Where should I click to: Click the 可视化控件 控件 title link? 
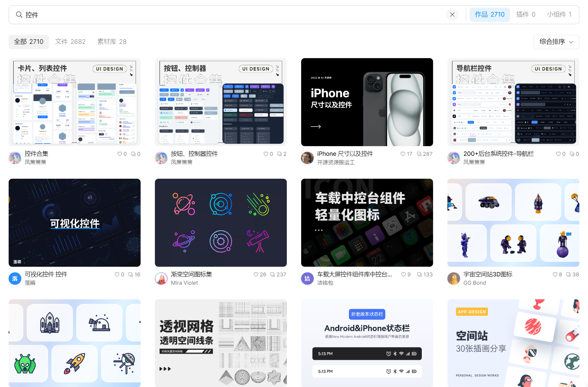click(46, 274)
